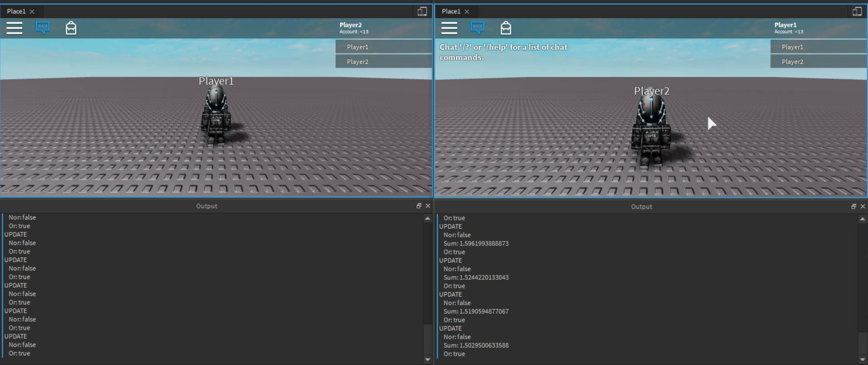The width and height of the screenshot is (868, 365).
Task: Toggle the chat icon in the right game view
Action: click(477, 28)
